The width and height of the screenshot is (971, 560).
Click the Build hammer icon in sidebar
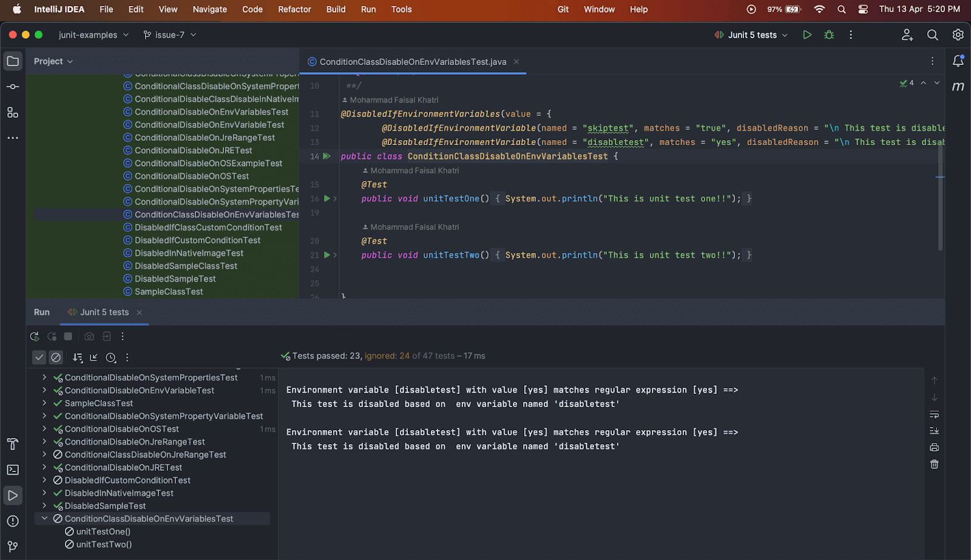13,444
